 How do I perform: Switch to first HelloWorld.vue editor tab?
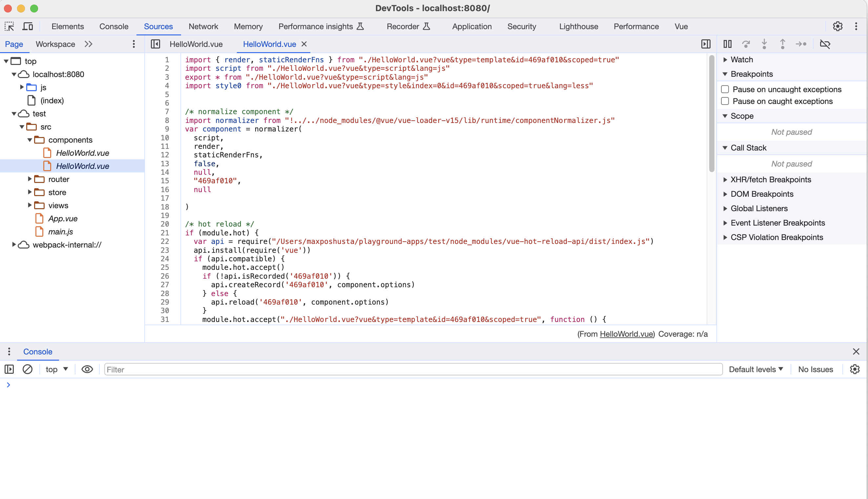coord(196,44)
